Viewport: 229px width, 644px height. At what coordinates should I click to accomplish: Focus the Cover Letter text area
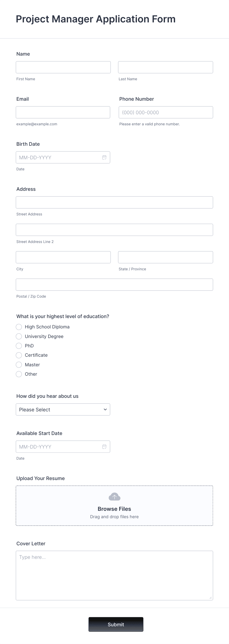pos(114,575)
